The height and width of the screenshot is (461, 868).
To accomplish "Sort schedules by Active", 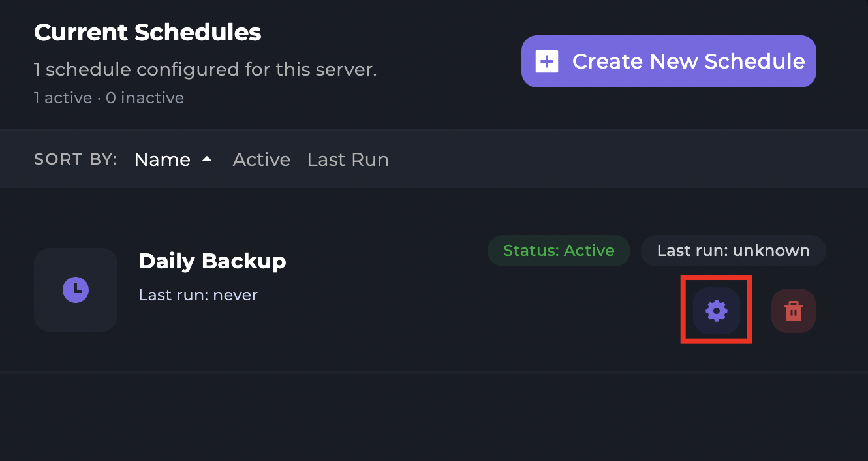I will pyautogui.click(x=261, y=159).
